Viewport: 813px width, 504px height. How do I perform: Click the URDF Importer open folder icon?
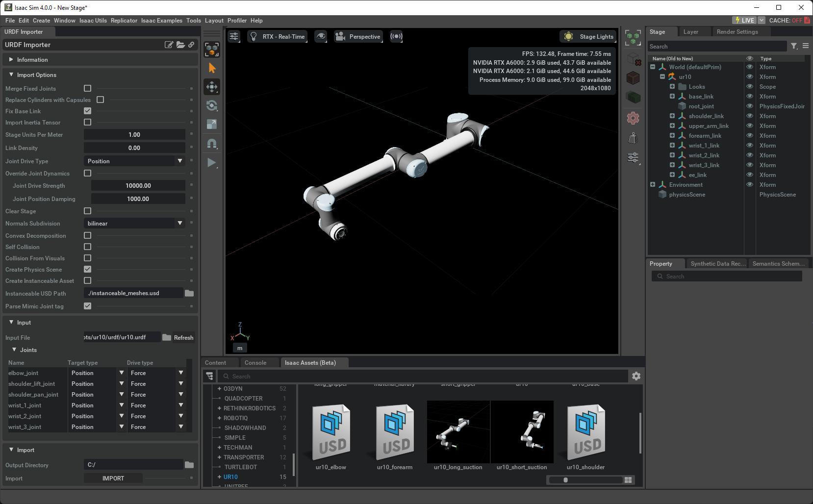[x=181, y=45]
